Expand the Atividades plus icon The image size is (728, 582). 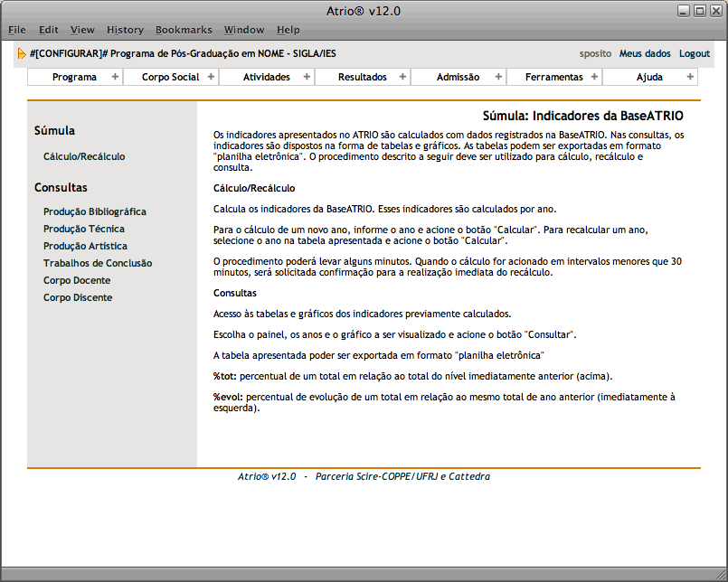pyautogui.click(x=307, y=77)
